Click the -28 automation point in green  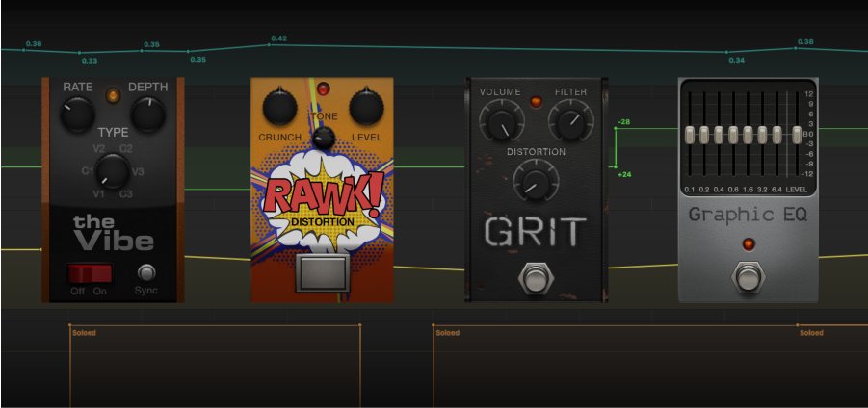coord(615,127)
